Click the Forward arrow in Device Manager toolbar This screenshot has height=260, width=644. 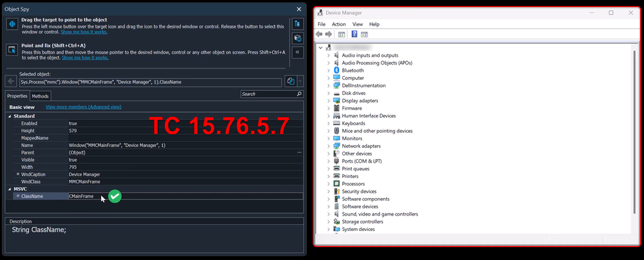pos(329,34)
